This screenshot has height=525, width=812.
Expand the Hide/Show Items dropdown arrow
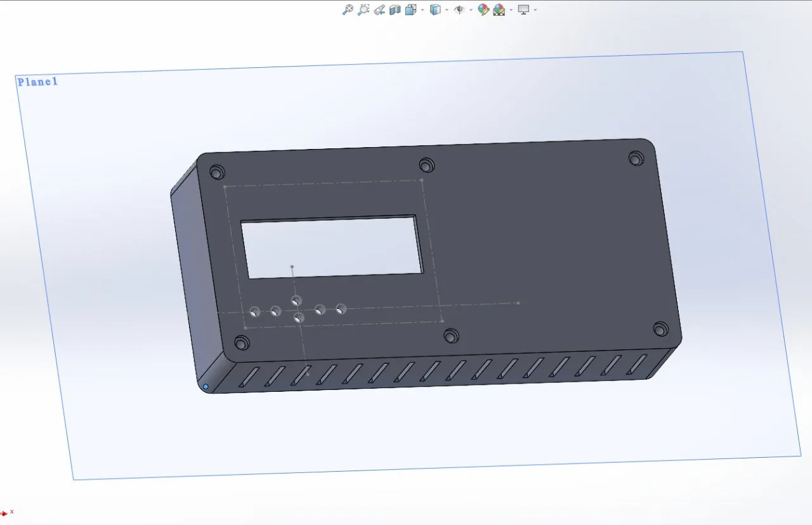471,10
